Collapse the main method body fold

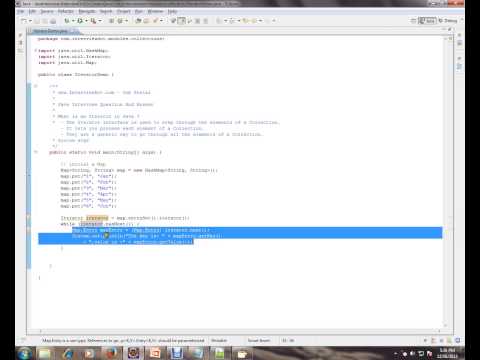[35, 152]
